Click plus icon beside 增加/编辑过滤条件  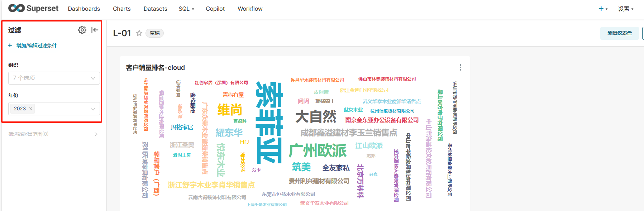click(10, 45)
